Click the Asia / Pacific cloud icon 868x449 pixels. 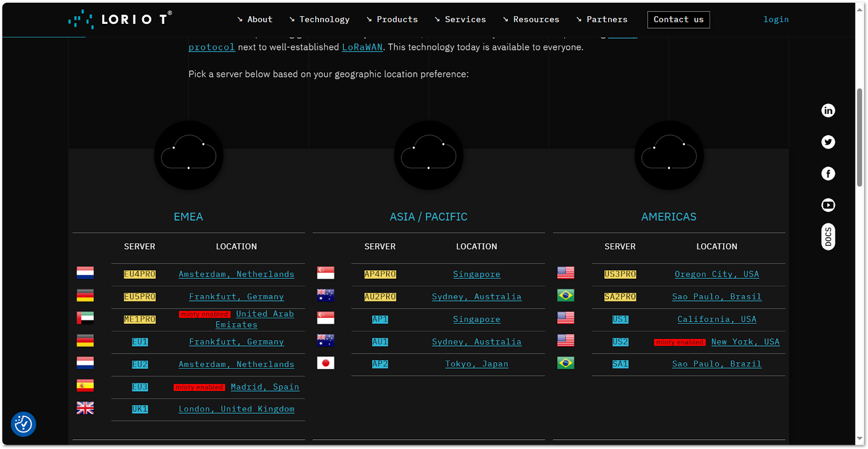pyautogui.click(x=429, y=155)
